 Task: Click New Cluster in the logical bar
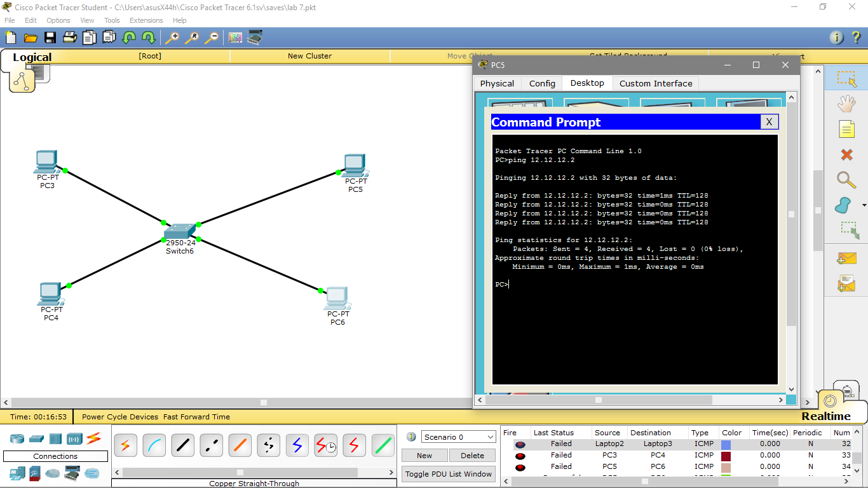point(309,56)
